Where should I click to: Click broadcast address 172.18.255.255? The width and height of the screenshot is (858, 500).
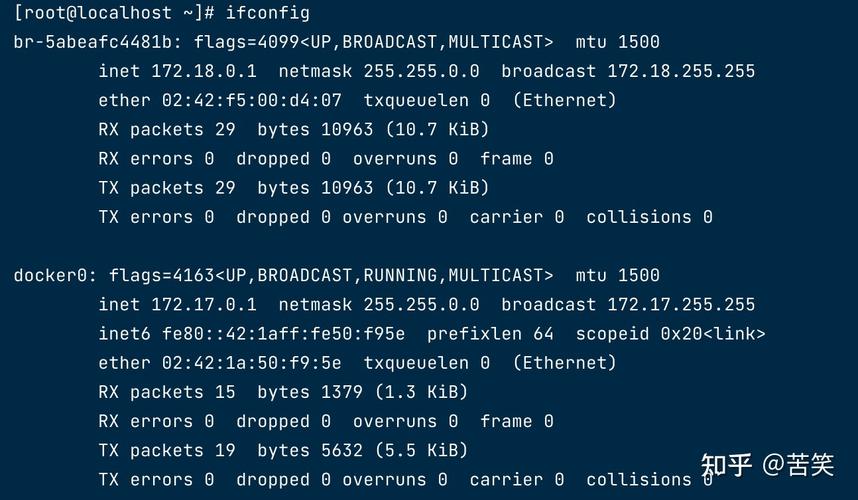click(681, 71)
